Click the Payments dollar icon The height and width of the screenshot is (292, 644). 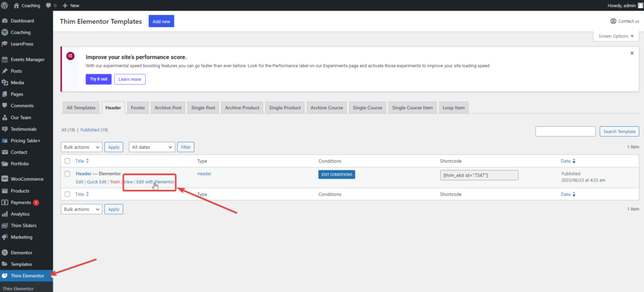pos(5,202)
